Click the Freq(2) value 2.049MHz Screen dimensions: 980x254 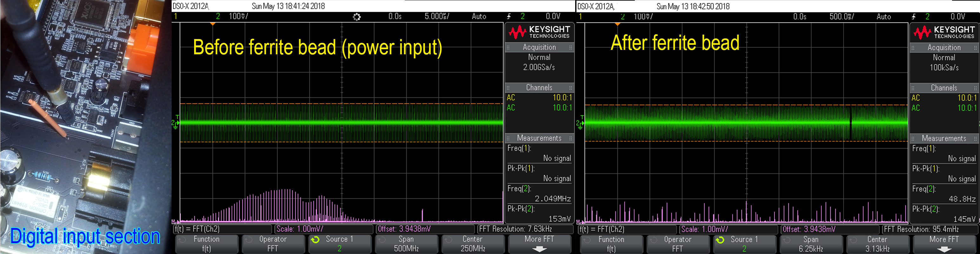tap(553, 199)
